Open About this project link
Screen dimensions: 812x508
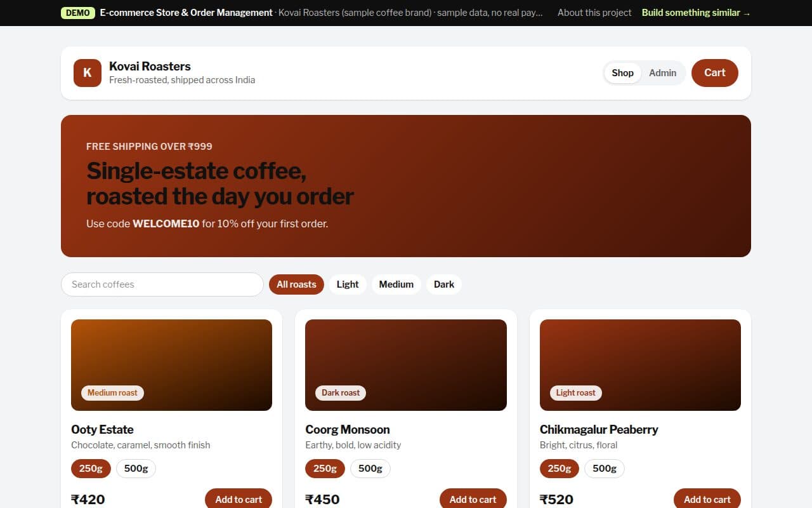(x=594, y=13)
